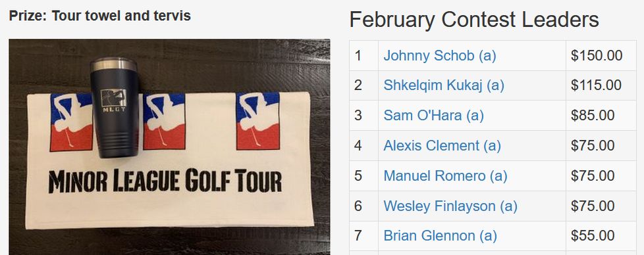The height and width of the screenshot is (255, 644).
Task: Click the Sam O'Hara leaderboard link
Action: tap(433, 116)
